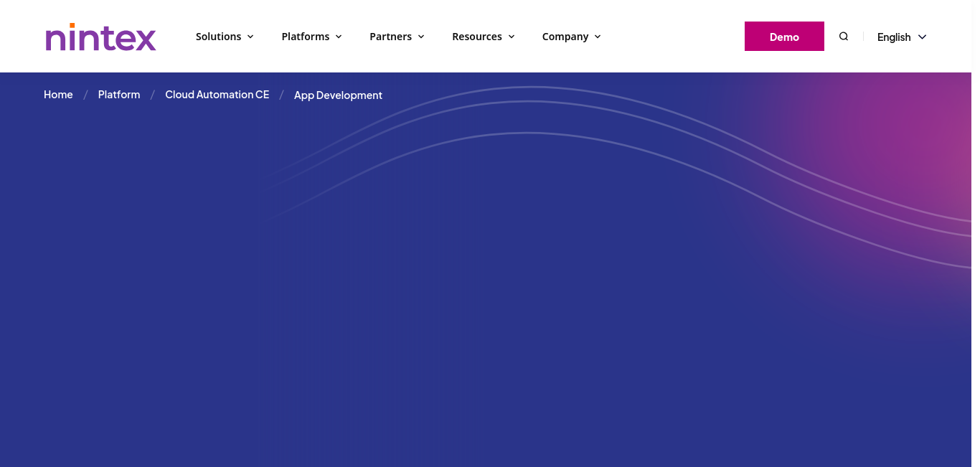Expand the Partners navigation menu
Screen dimensions: 980x467
tap(397, 37)
